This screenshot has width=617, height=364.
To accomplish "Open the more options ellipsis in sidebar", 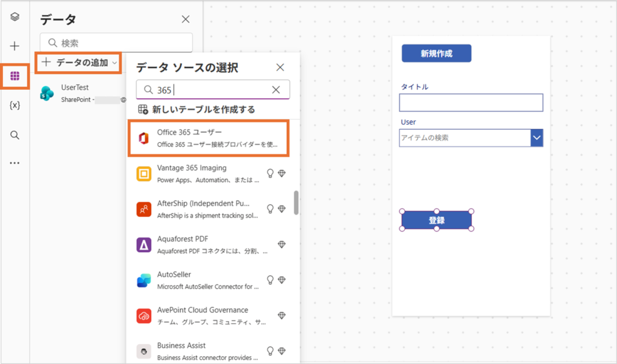I will coord(15,163).
